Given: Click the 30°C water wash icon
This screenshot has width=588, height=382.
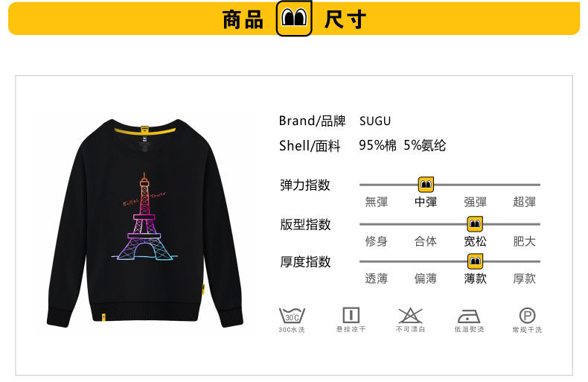Looking at the screenshot, I should point(292,315).
